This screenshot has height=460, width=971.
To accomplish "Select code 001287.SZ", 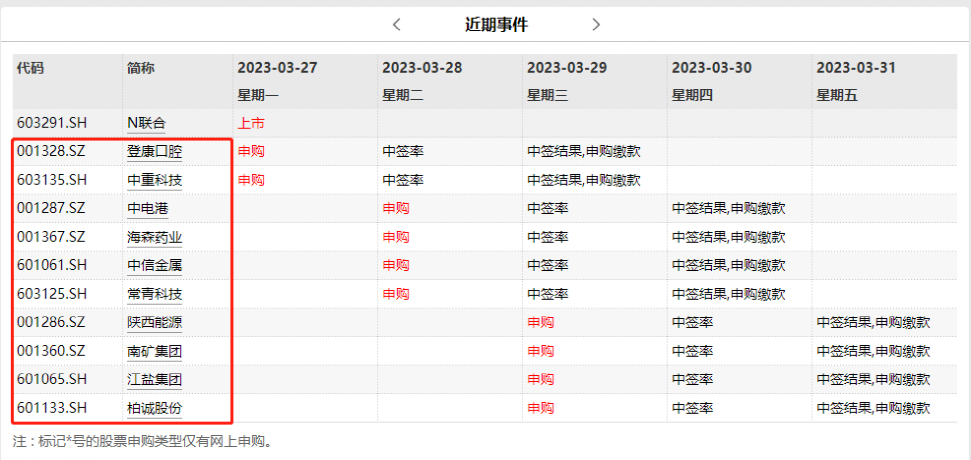I will click(51, 209).
